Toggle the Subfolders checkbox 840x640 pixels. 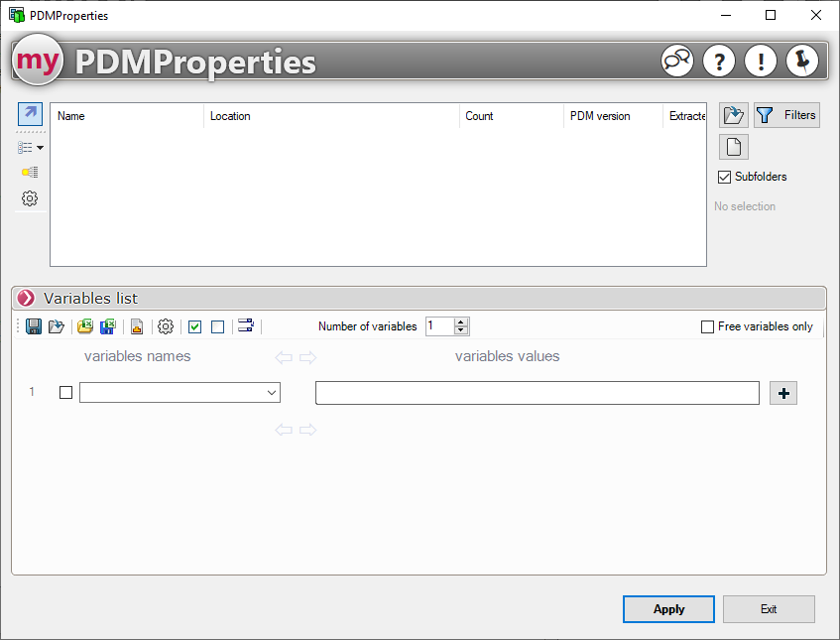pos(724,177)
